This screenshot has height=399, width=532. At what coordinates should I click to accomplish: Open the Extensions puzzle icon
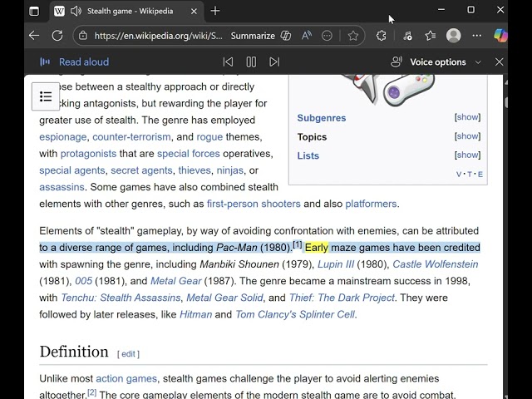[382, 36]
